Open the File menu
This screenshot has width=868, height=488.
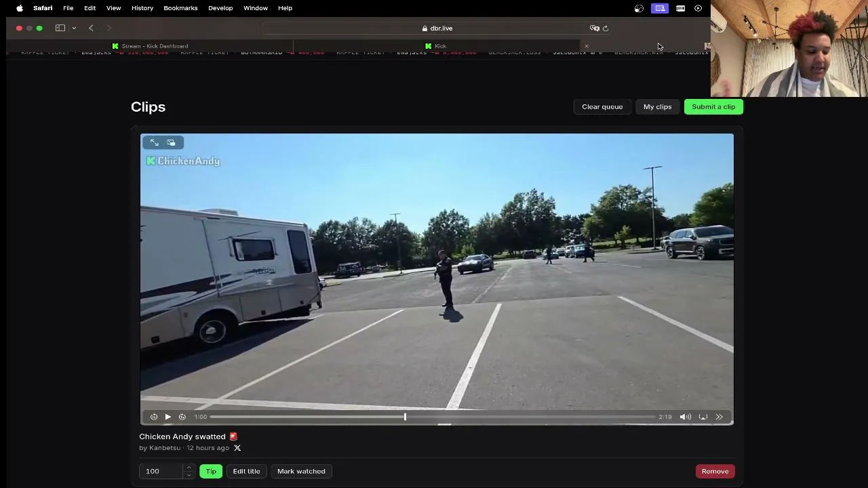point(68,8)
